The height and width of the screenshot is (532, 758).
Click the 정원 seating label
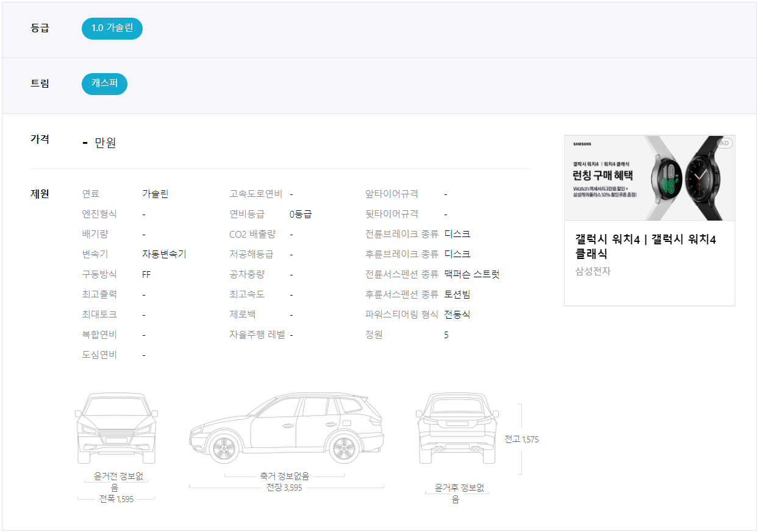374,335
